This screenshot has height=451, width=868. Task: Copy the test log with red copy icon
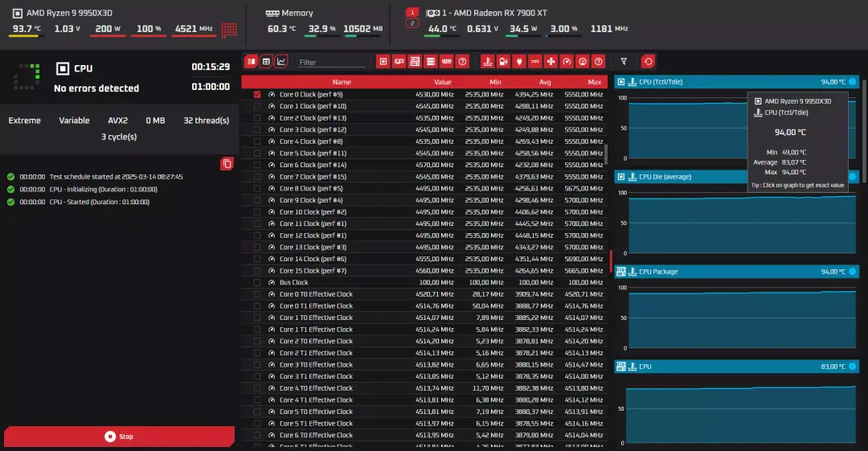(x=227, y=163)
